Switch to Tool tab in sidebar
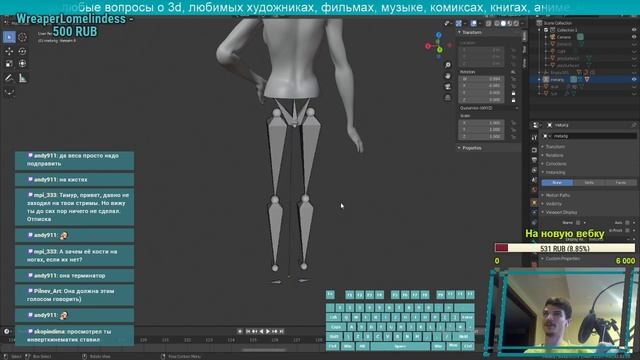Screen dimensions: 640x360 (x=524, y=49)
